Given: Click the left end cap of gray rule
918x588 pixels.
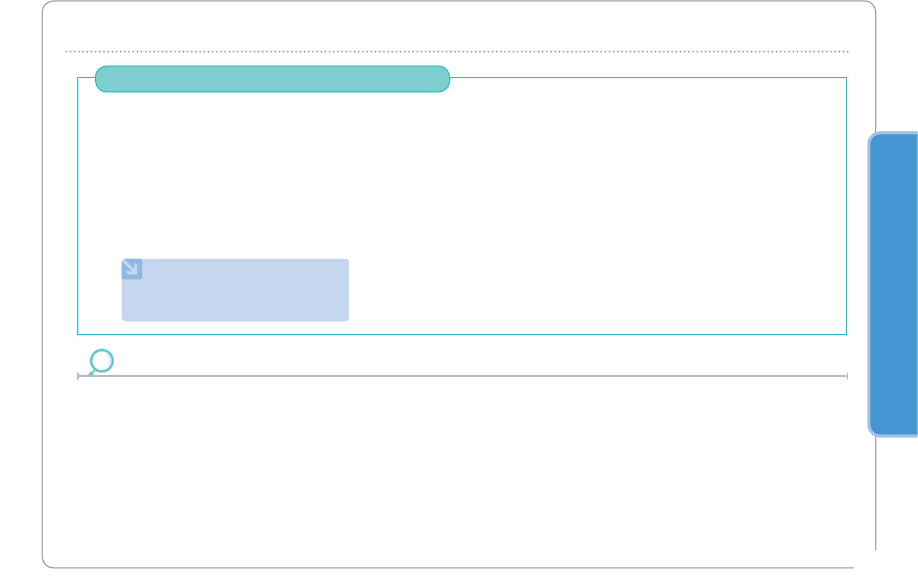Looking at the screenshot, I should (x=78, y=376).
